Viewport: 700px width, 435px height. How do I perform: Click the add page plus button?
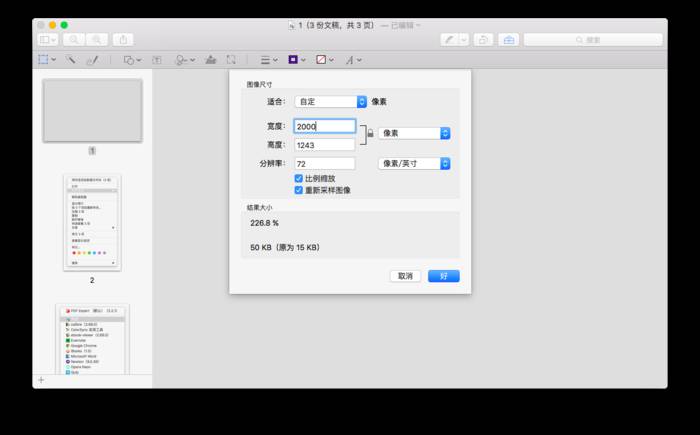[x=41, y=380]
